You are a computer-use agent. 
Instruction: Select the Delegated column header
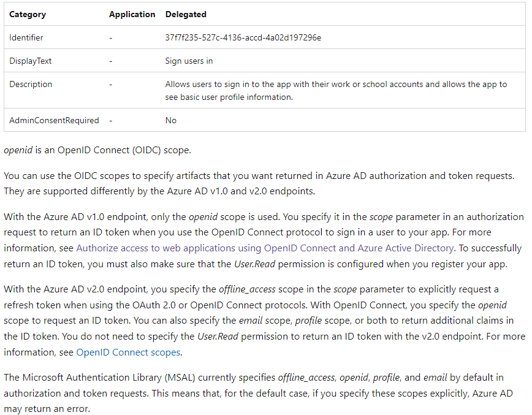pos(186,14)
